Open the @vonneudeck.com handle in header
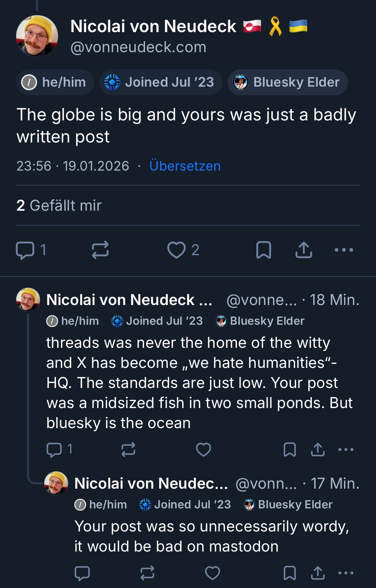The width and height of the screenshot is (376, 588). click(138, 47)
